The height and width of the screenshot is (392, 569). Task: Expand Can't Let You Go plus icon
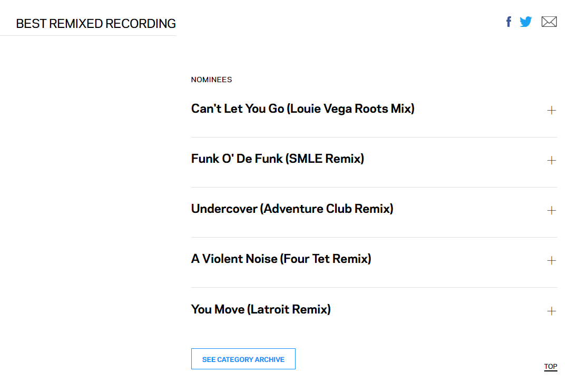(552, 110)
